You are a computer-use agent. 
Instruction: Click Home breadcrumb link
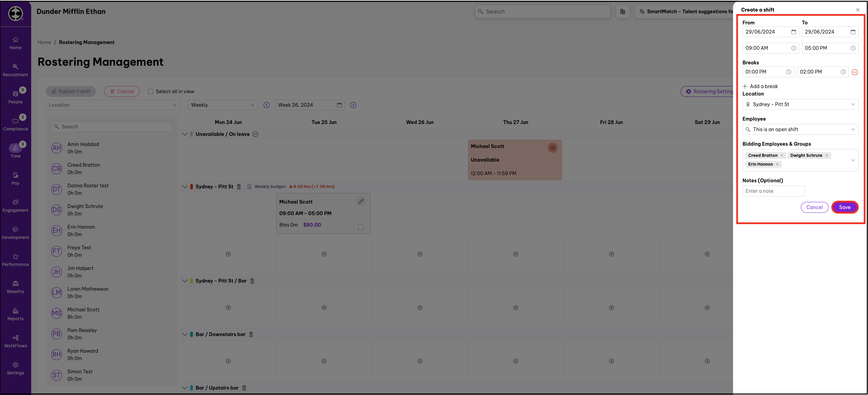click(x=44, y=42)
